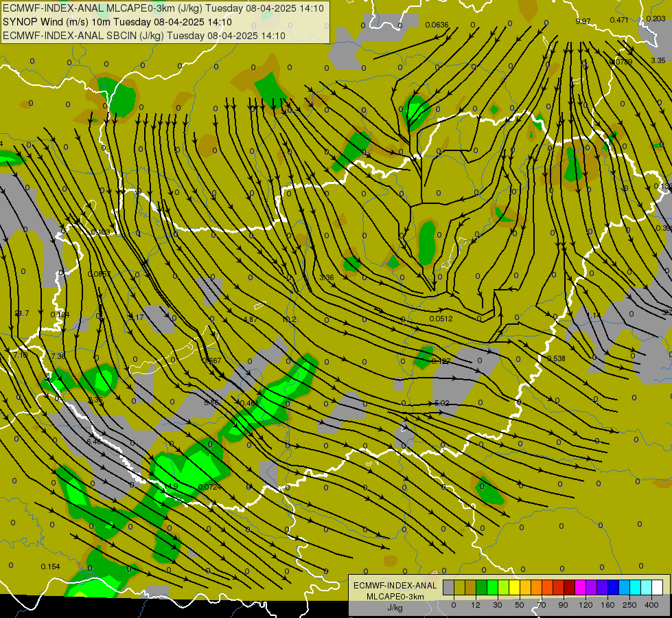Image resolution: width=672 pixels, height=618 pixels.
Task: Click the map value '5.86'
Action: coord(211,402)
